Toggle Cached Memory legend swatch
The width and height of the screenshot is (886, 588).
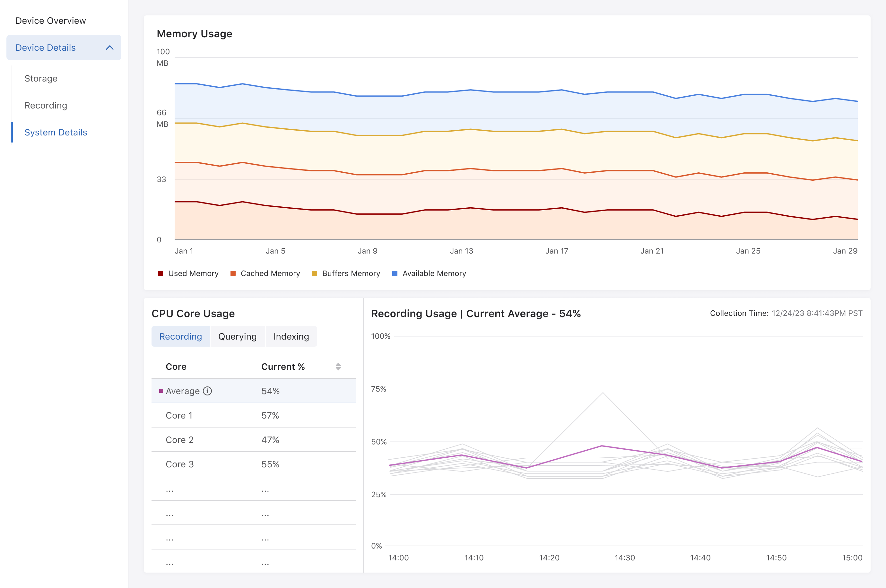233,273
